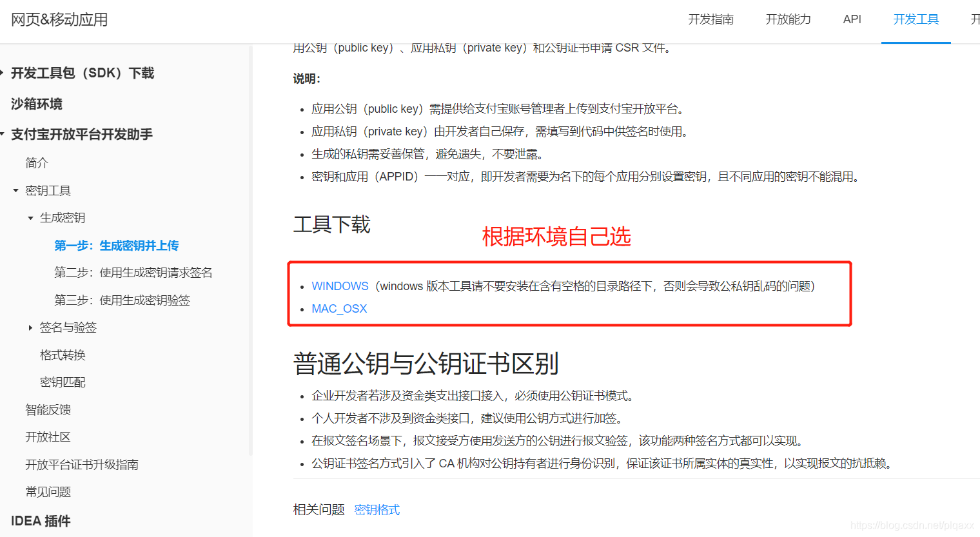Open 开放社区 sidebar item

(x=48, y=437)
